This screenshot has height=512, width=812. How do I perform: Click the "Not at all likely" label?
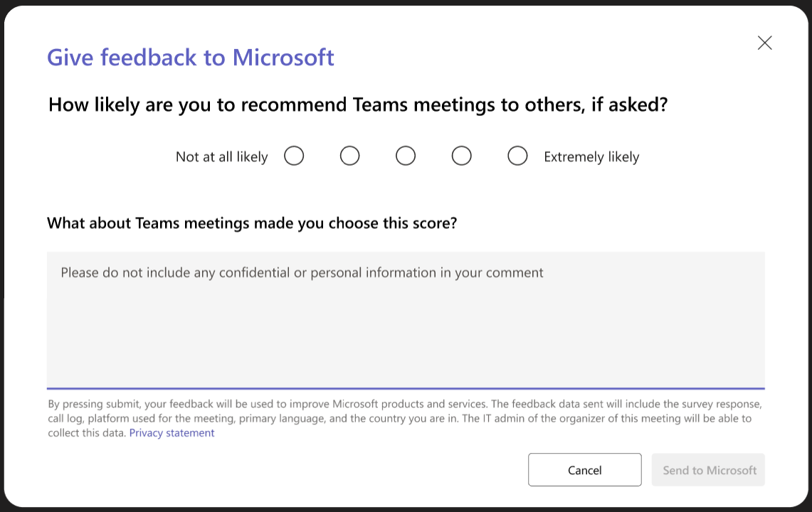[x=221, y=156]
